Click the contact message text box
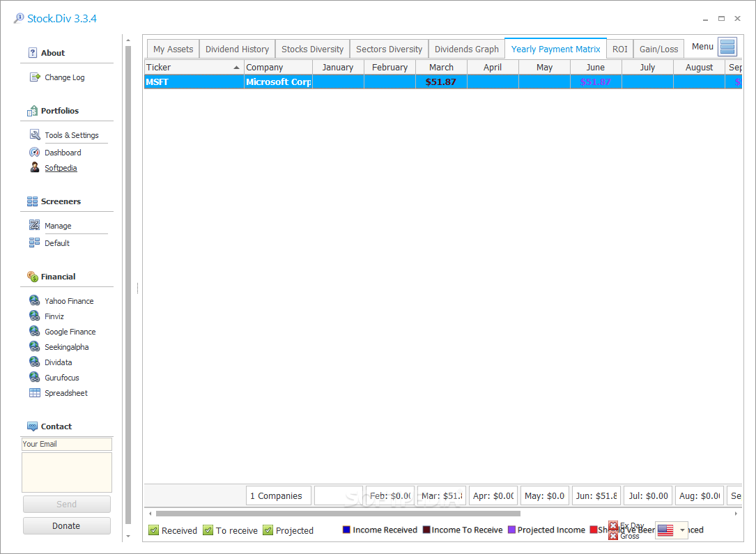 click(x=66, y=472)
